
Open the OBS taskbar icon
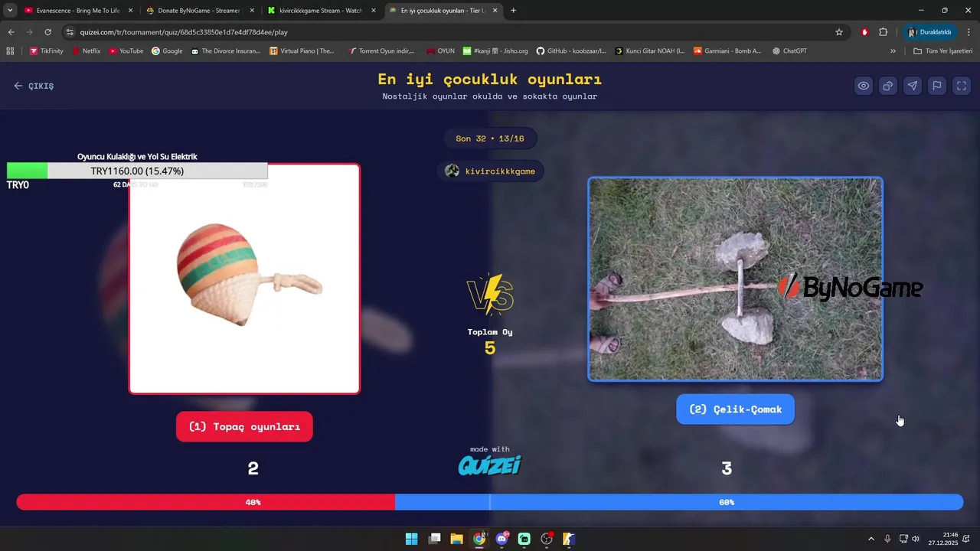[x=547, y=539]
